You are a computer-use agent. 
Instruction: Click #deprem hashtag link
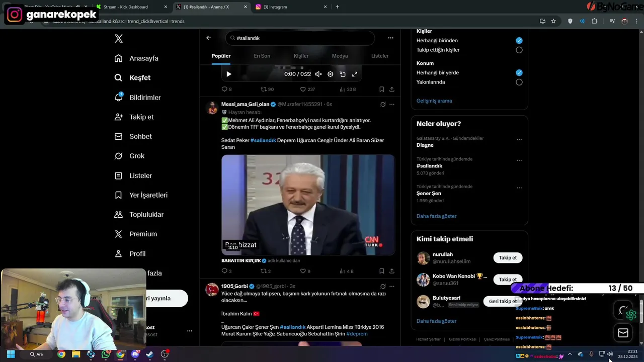[357, 334]
